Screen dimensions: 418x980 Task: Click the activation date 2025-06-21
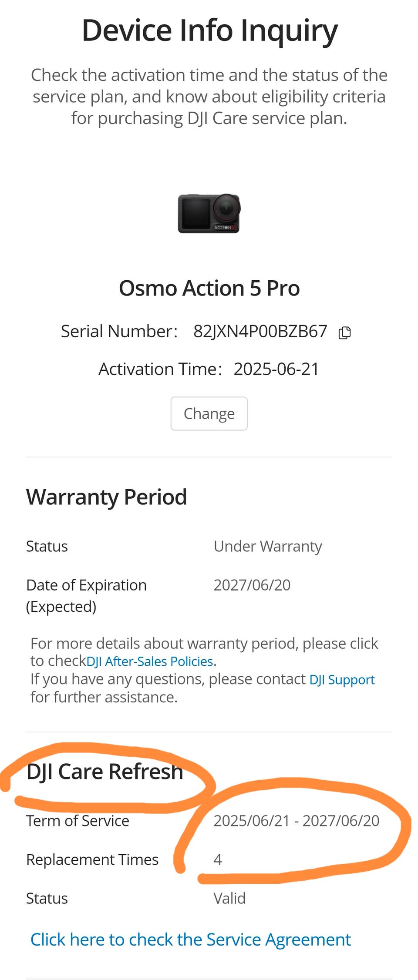pos(276,369)
